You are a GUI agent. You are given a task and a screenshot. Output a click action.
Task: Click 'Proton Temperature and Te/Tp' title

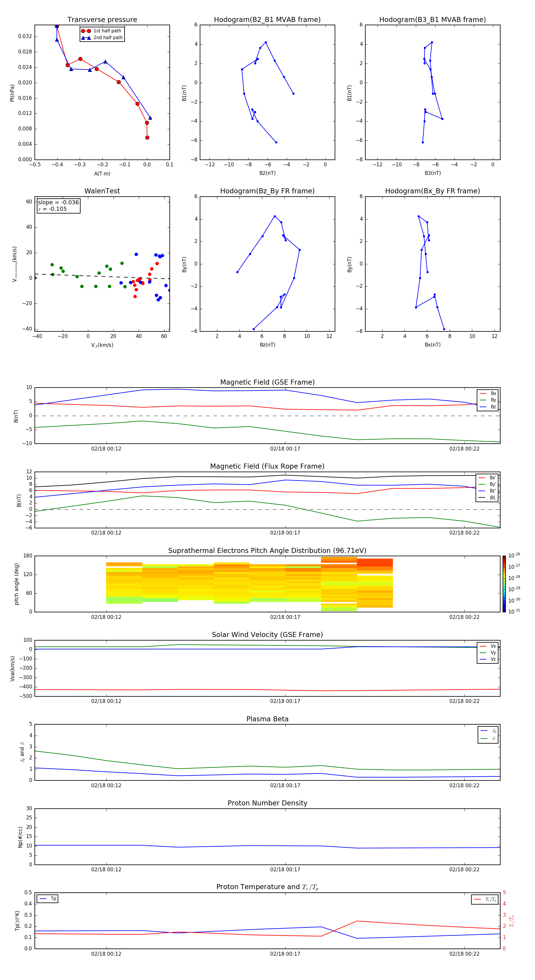point(267,887)
